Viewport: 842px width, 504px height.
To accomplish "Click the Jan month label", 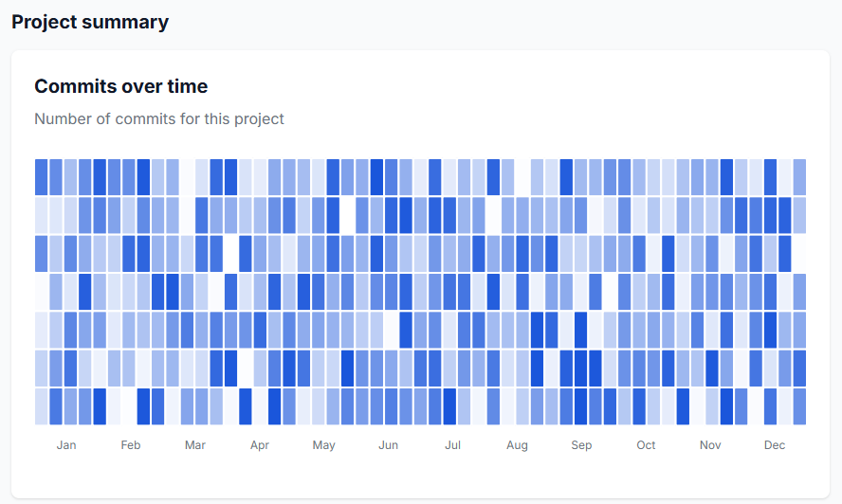I will click(66, 445).
